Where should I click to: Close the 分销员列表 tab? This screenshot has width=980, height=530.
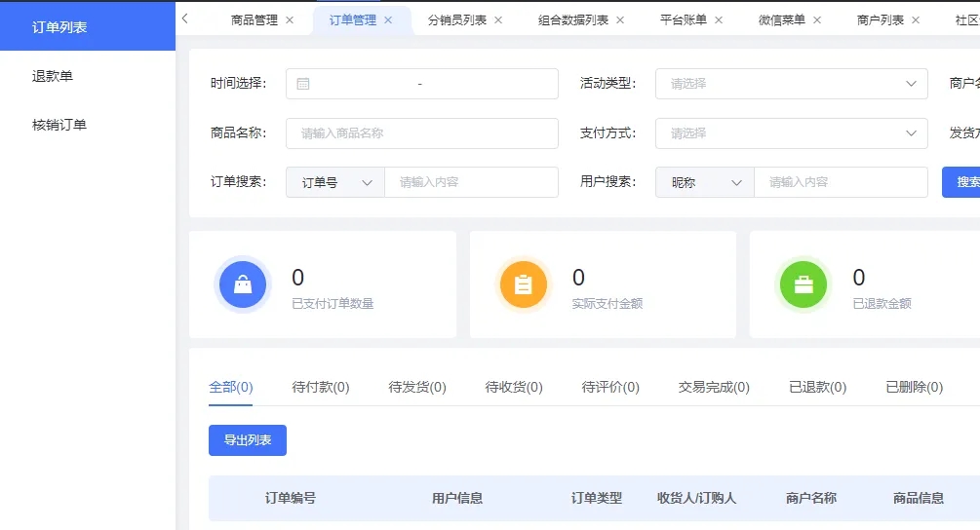click(x=498, y=20)
